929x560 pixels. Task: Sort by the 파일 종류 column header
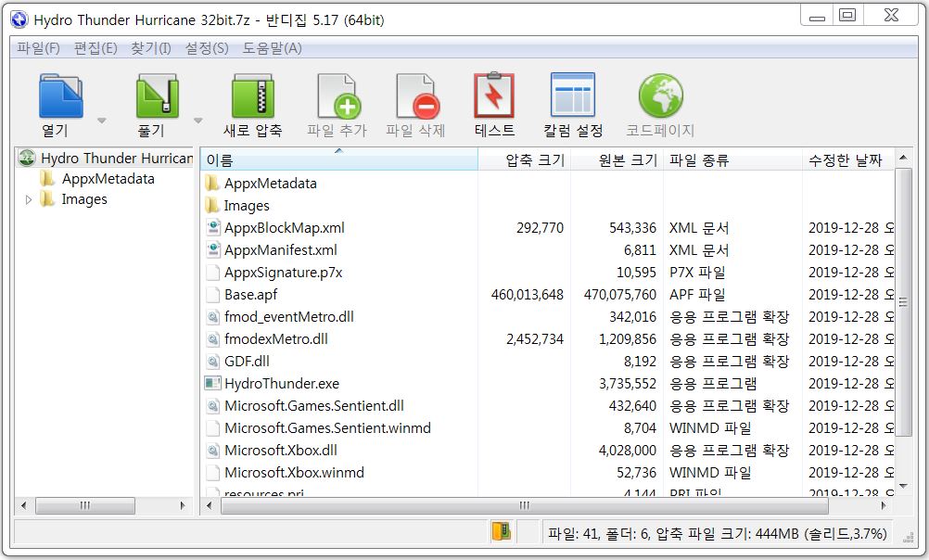[732, 160]
